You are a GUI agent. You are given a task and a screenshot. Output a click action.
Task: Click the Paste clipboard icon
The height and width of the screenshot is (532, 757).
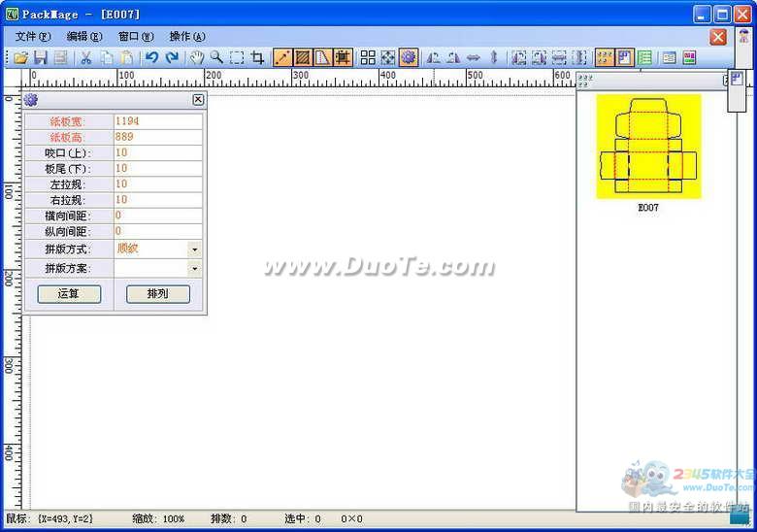(126, 58)
